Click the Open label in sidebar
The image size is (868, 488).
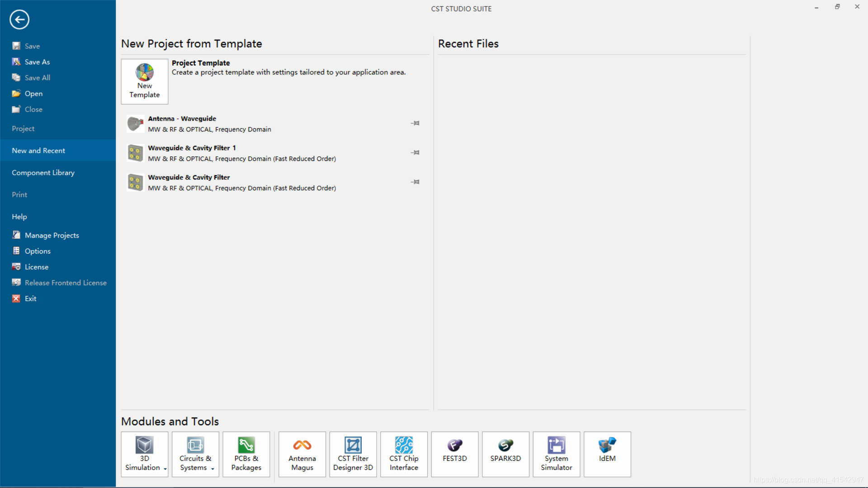pos(34,94)
